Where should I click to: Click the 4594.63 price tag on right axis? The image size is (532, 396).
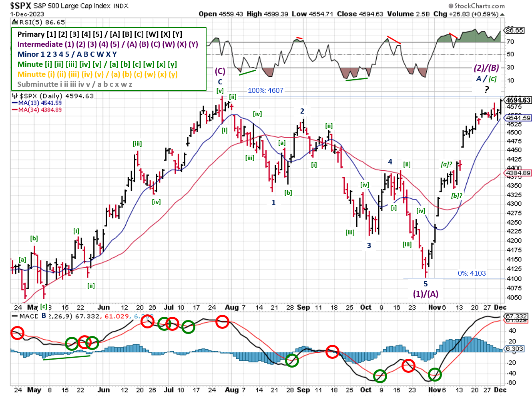(518, 100)
